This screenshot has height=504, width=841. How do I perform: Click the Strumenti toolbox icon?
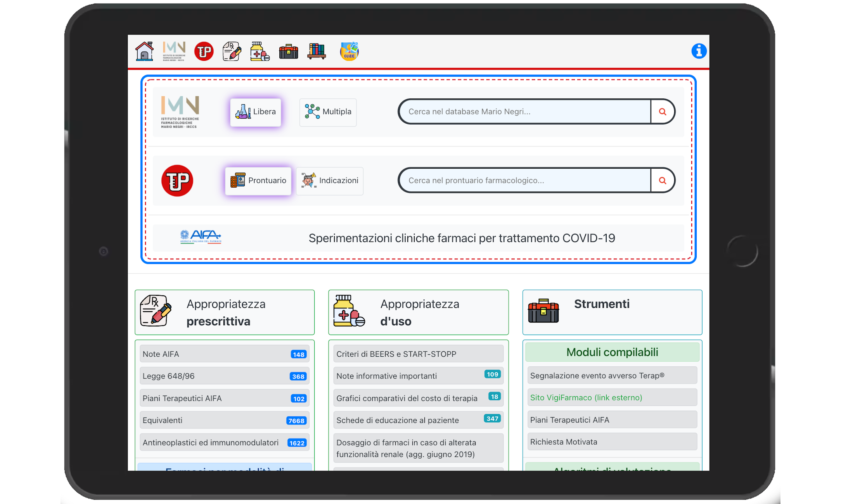pos(543,311)
